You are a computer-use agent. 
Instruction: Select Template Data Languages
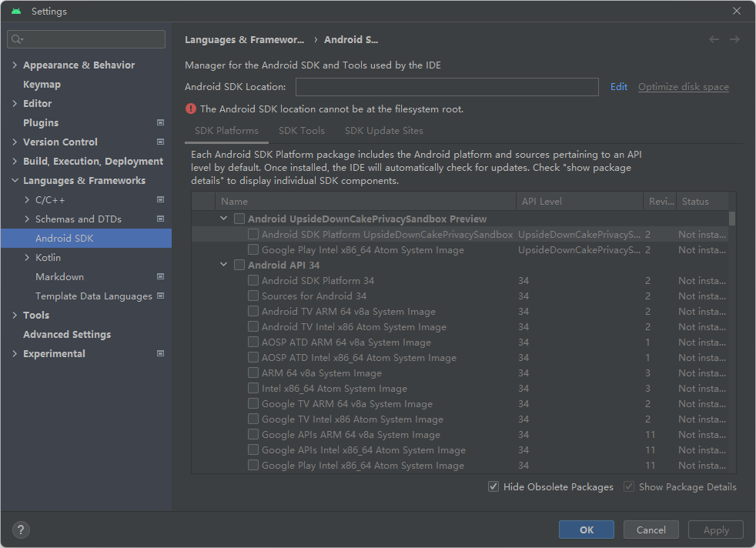click(93, 296)
